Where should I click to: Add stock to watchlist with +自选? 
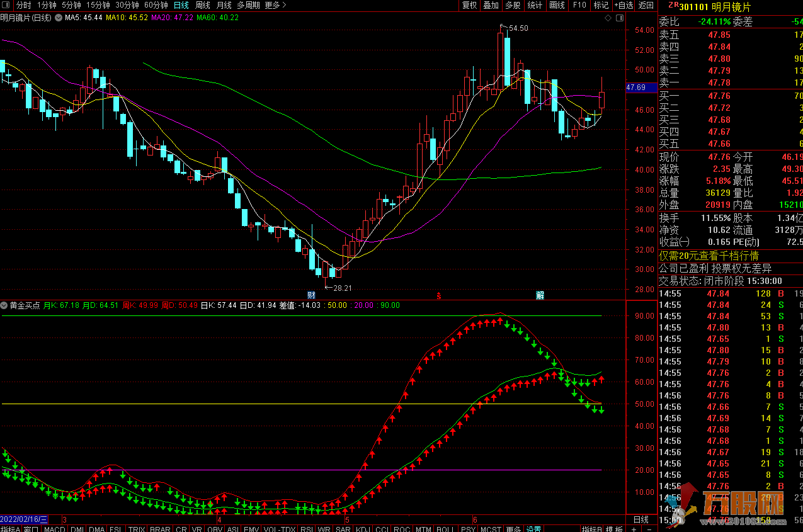click(624, 5)
